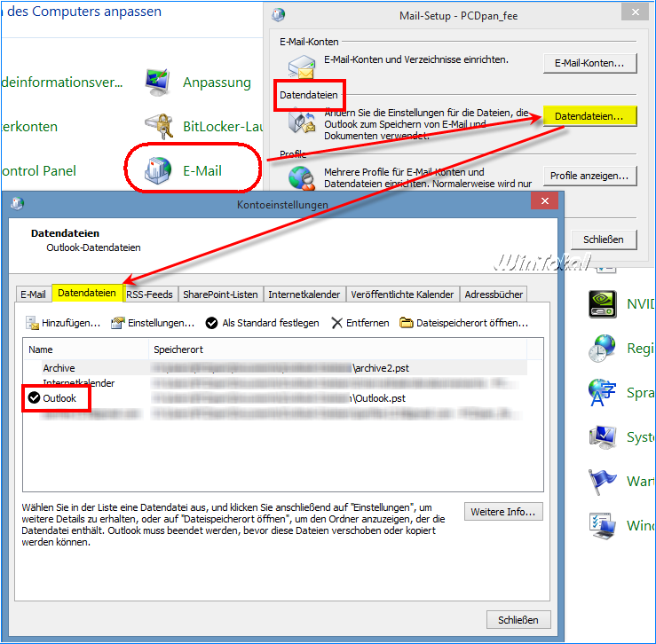
Task: Click Schließen in the Kontoeinstellungen dialog
Action: click(x=518, y=620)
